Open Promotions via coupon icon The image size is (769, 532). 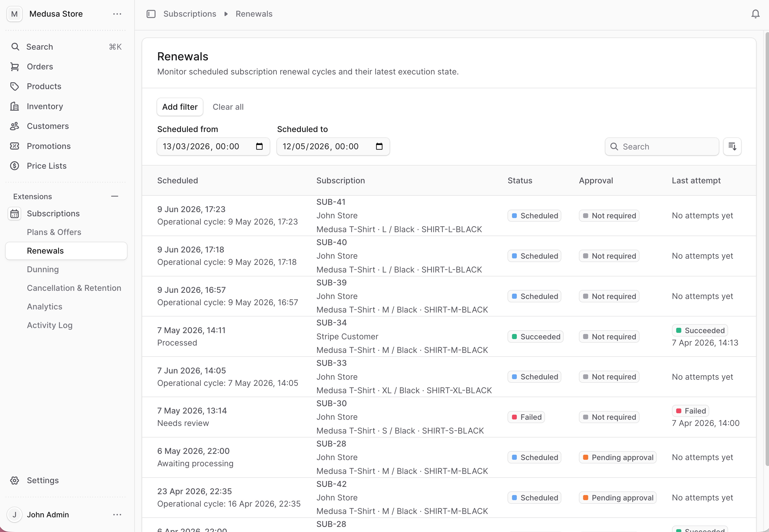coord(14,146)
